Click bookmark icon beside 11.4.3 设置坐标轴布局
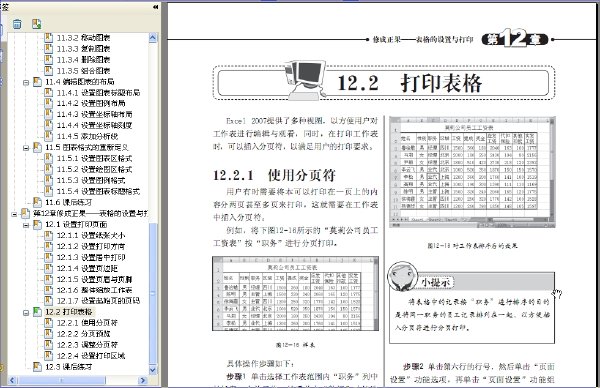 tap(49, 114)
